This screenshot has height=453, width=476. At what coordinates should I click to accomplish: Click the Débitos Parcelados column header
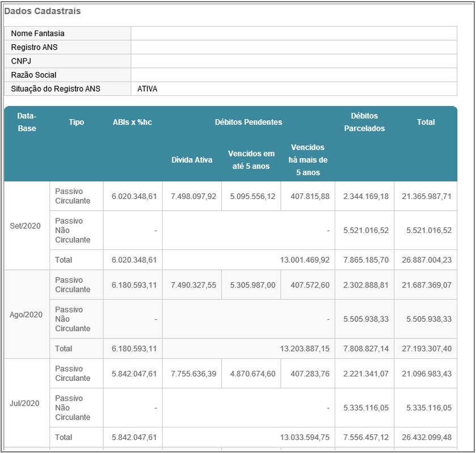(x=364, y=122)
